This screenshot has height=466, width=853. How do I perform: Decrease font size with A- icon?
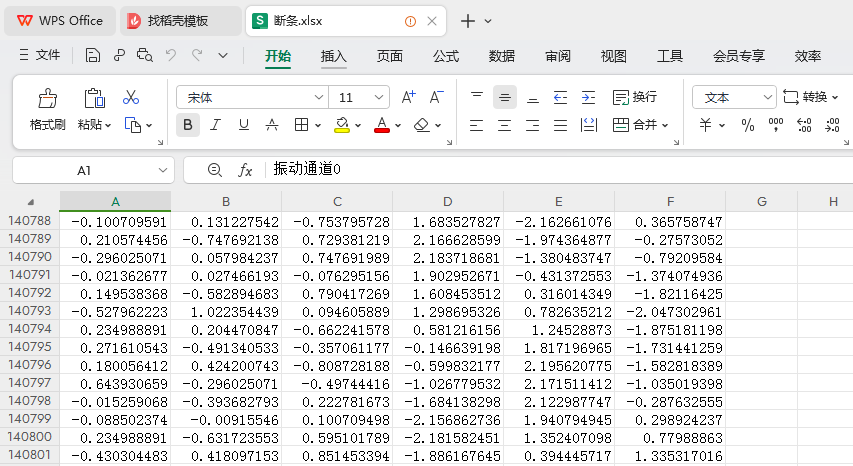(x=437, y=97)
